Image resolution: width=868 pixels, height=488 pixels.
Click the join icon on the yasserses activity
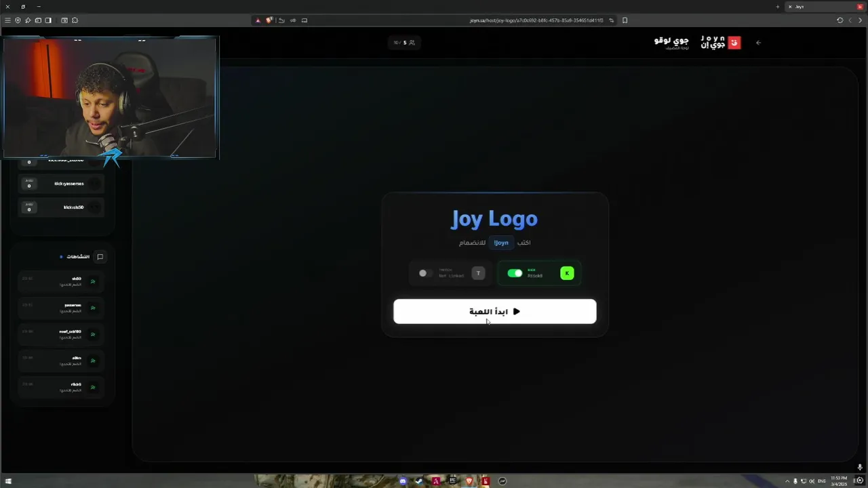tap(93, 308)
